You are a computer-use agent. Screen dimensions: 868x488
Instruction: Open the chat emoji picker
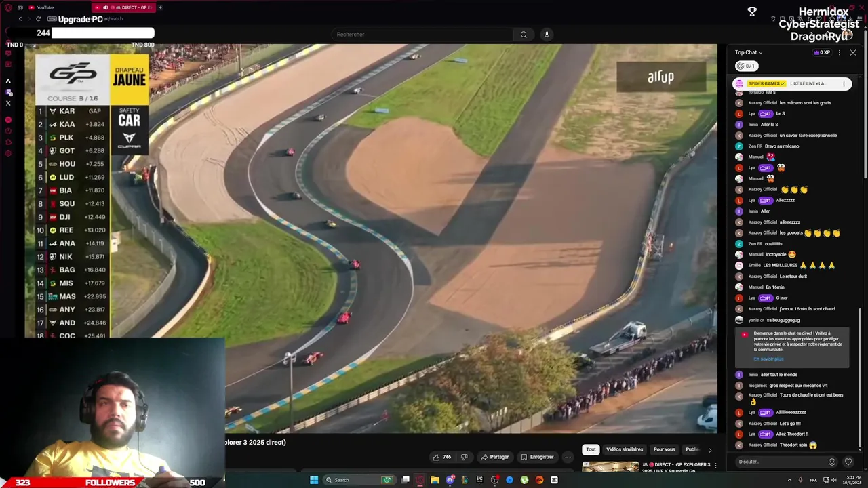[x=832, y=462]
